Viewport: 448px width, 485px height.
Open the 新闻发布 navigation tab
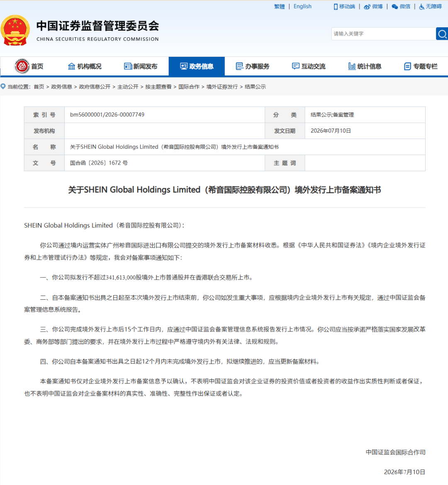[141, 66]
